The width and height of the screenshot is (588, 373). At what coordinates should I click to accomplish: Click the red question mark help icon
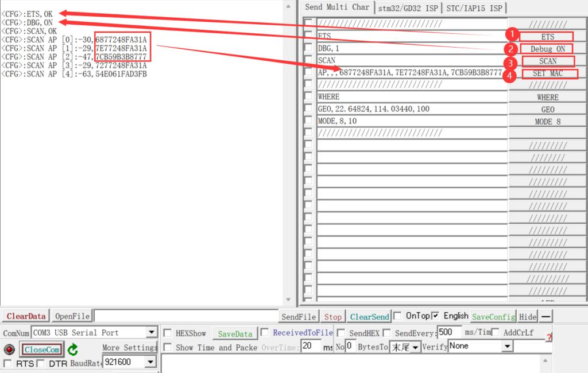(548, 337)
